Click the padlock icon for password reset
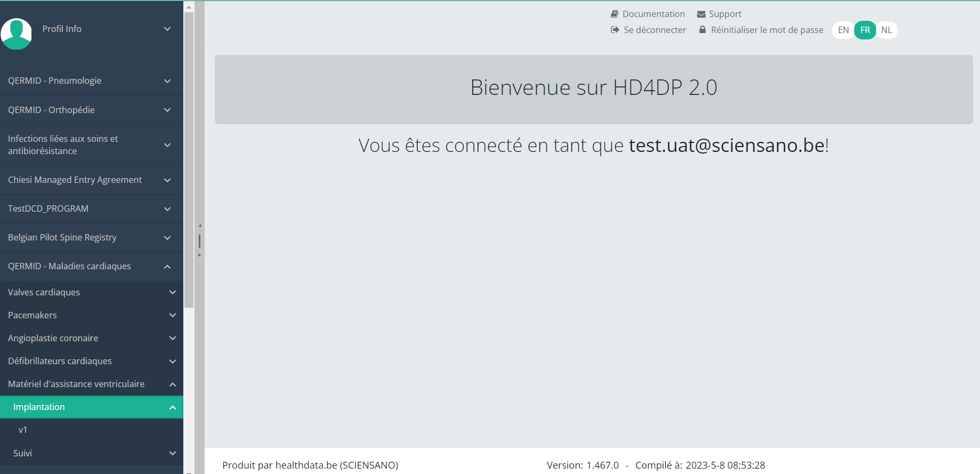Screen dimensions: 980x474 point(702,30)
